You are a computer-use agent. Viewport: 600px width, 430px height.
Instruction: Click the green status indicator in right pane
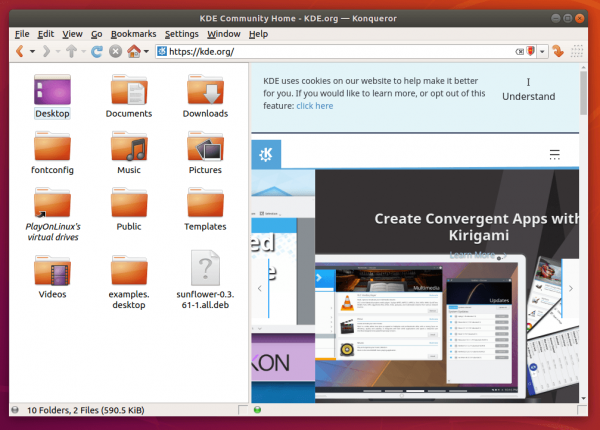pyautogui.click(x=258, y=410)
